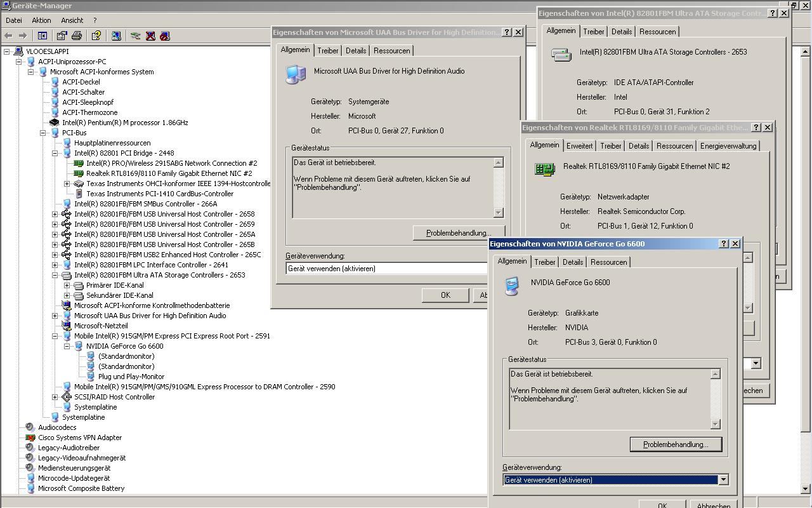Viewport: 812px width, 508px height.
Task: Select Legacy-Videoaufnahmegerät in the tree
Action: pos(82,458)
